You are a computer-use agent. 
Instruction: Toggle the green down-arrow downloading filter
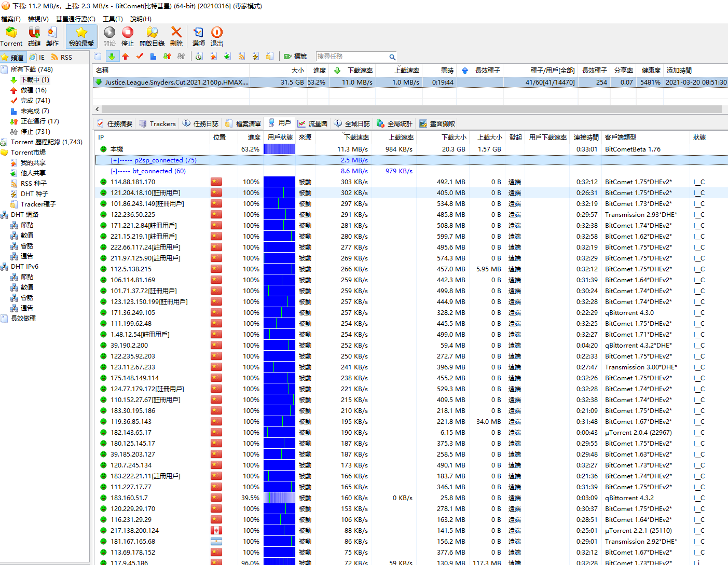112,57
